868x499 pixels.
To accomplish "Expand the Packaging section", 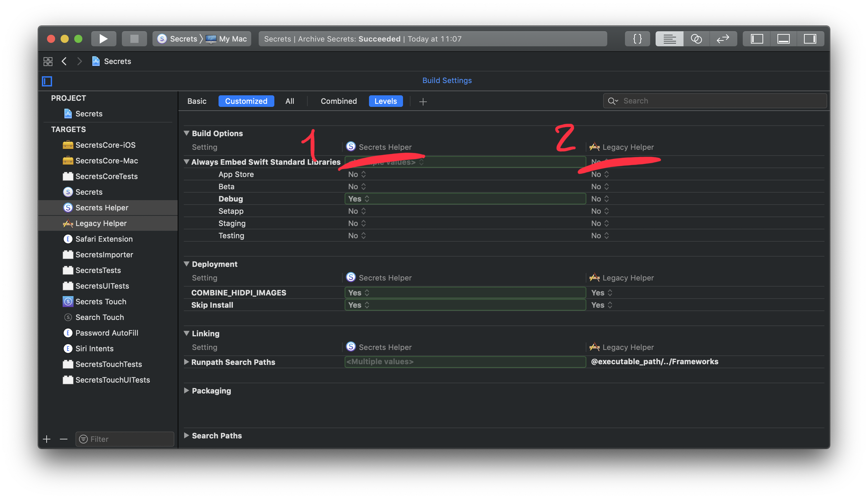I will 187,390.
